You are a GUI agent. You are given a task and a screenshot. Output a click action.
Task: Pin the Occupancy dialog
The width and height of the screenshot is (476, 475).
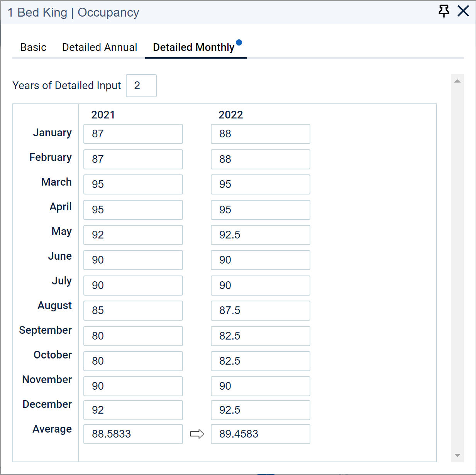(x=444, y=11)
